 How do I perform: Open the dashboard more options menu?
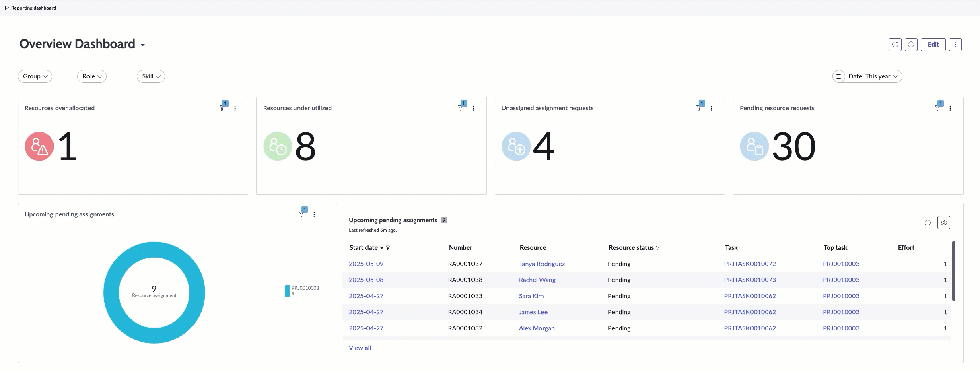pos(955,45)
